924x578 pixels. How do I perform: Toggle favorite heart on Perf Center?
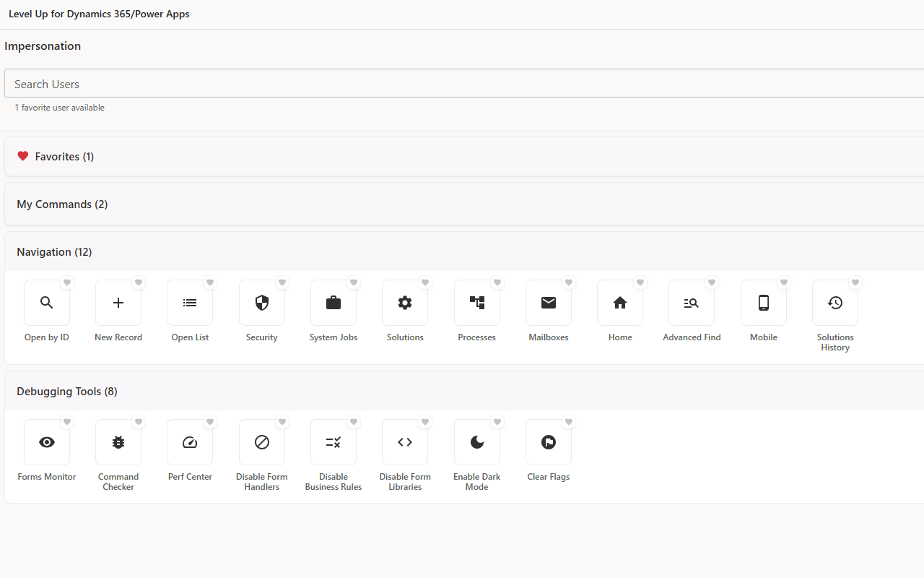coord(210,422)
